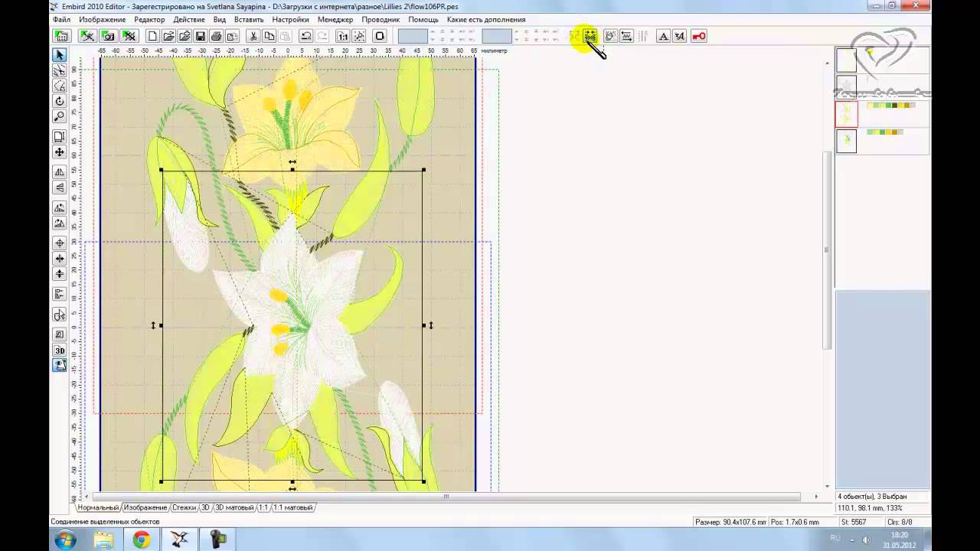Screen dimensions: 980x551
Task: Click the move tool with four arrows
Action: point(60,152)
